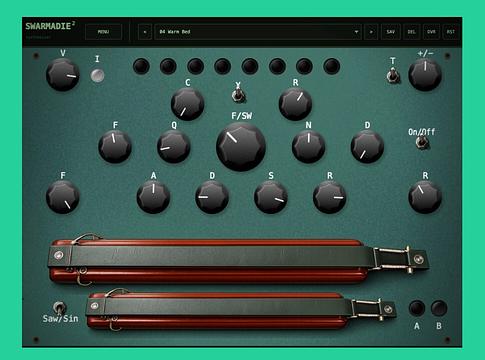Click the SWARMADIE logo
The height and width of the screenshot is (360, 485).
point(50,26)
